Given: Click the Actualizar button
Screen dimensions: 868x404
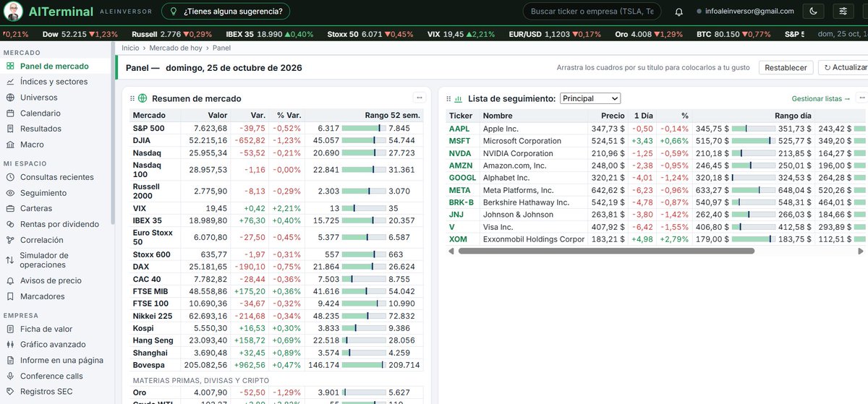Looking at the screenshot, I should point(843,67).
